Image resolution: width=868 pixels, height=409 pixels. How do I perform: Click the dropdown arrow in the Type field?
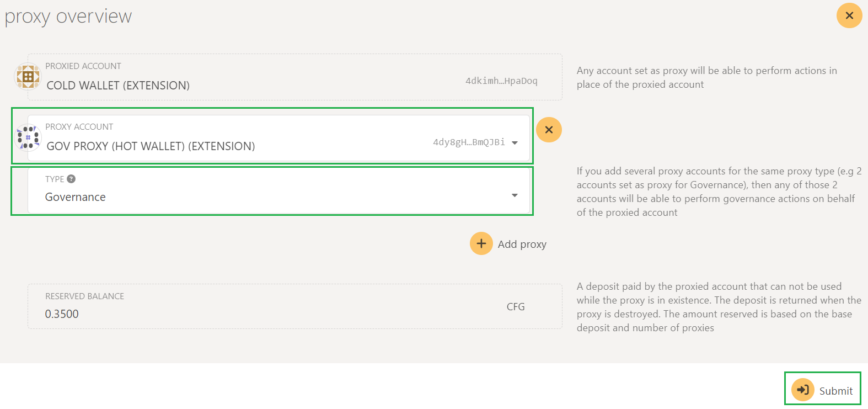(515, 195)
